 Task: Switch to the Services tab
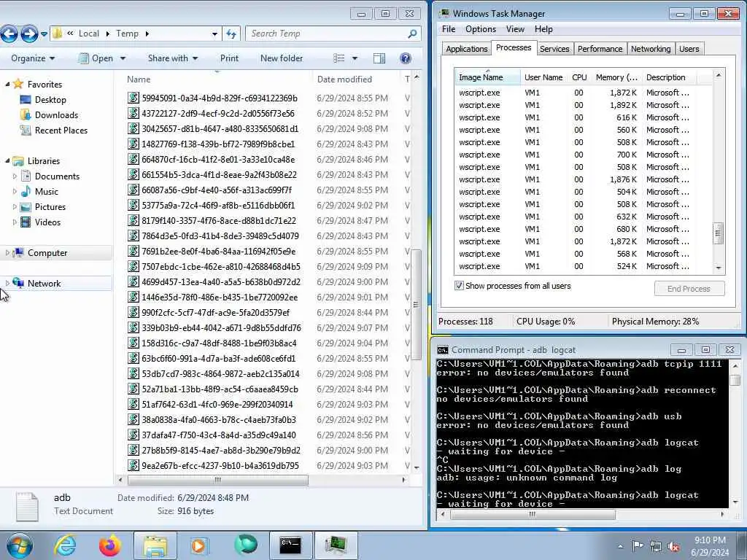554,49
